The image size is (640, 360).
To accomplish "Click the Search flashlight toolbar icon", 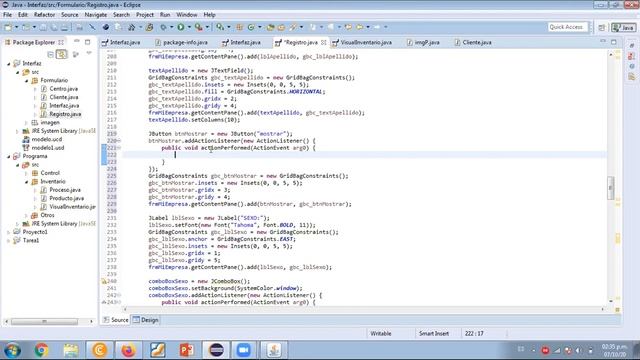I will (293, 27).
